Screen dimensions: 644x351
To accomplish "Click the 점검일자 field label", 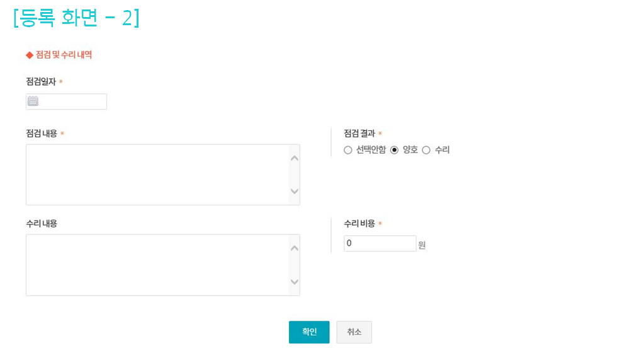I will pyautogui.click(x=41, y=82).
